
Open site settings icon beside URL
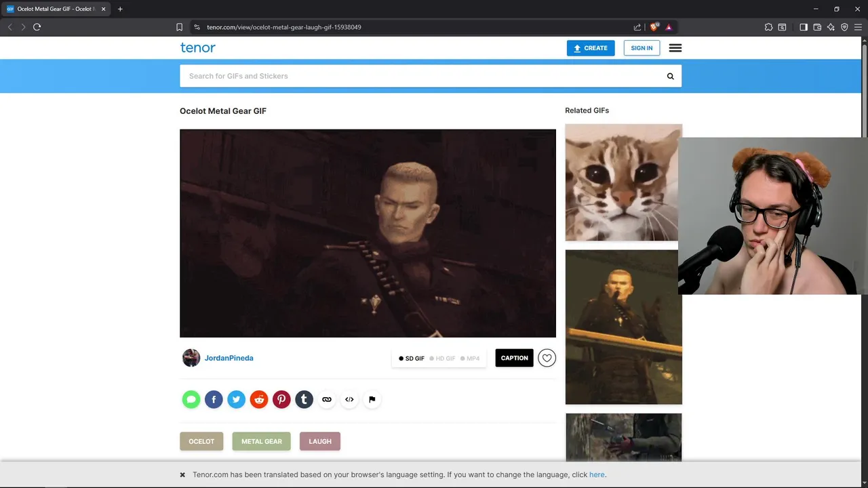point(197,27)
